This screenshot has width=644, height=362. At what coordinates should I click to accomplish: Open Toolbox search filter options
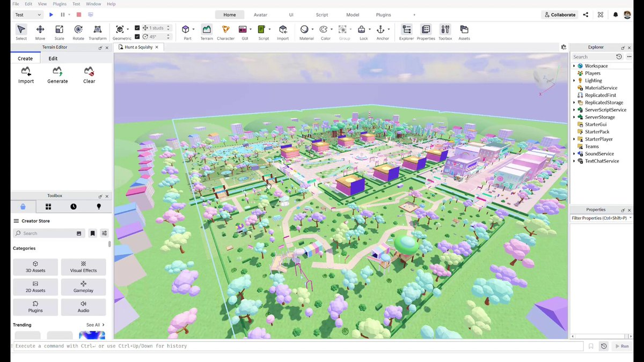104,233
